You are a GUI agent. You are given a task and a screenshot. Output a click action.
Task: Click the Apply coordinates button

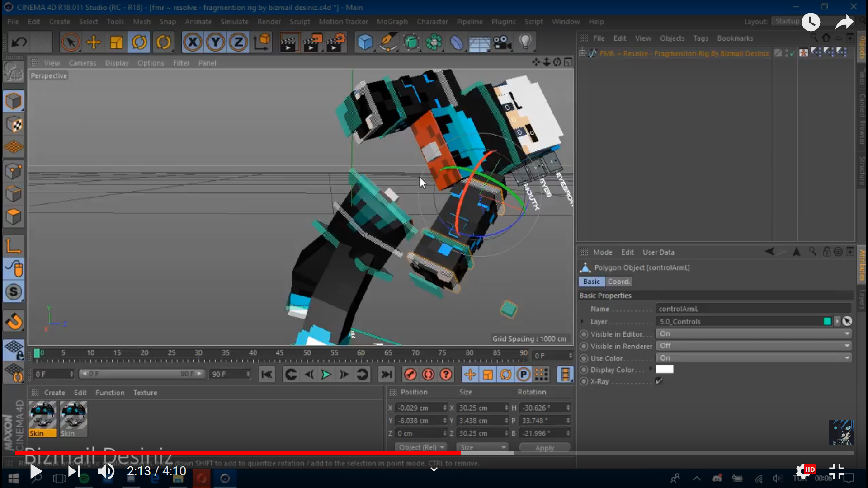tap(544, 448)
